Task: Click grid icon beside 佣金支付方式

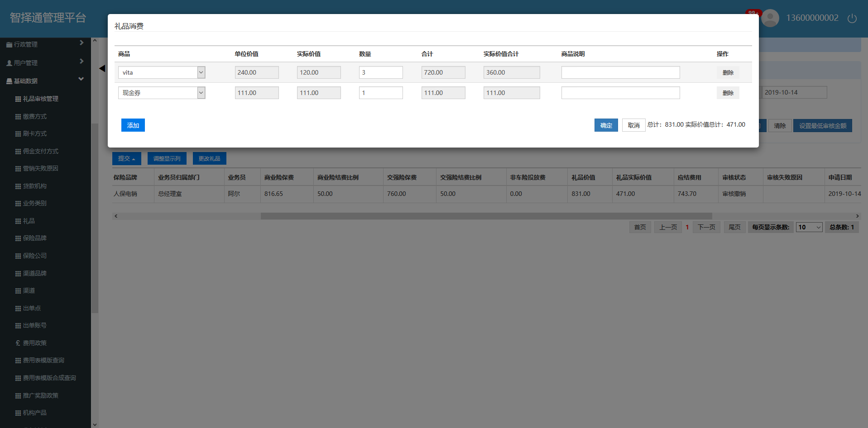Action: [18, 152]
